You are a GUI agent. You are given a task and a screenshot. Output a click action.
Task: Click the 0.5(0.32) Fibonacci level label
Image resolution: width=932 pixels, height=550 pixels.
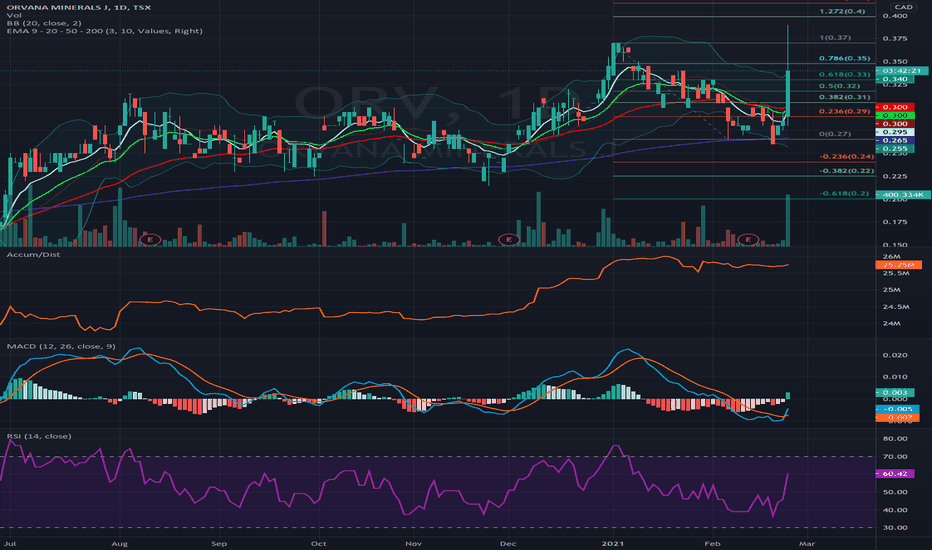click(x=839, y=86)
